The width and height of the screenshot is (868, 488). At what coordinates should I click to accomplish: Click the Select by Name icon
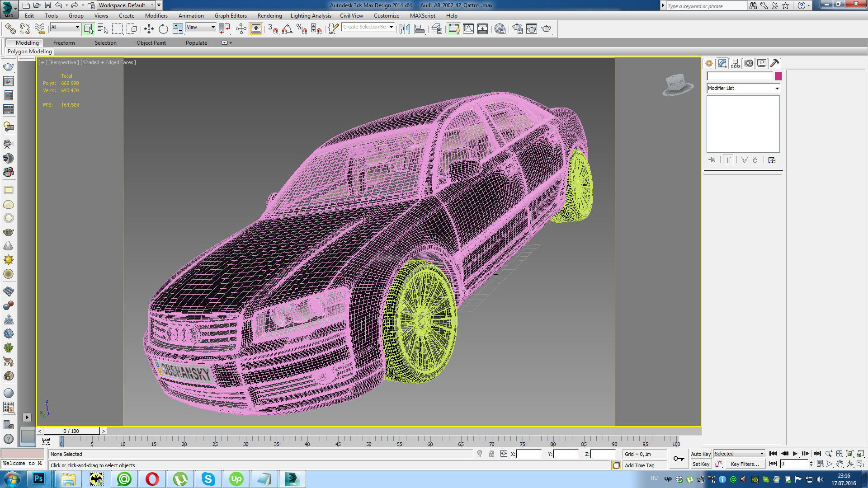103,29
